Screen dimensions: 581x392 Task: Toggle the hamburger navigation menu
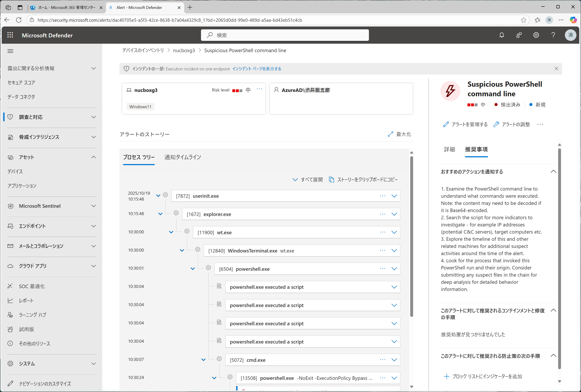[x=10, y=51]
